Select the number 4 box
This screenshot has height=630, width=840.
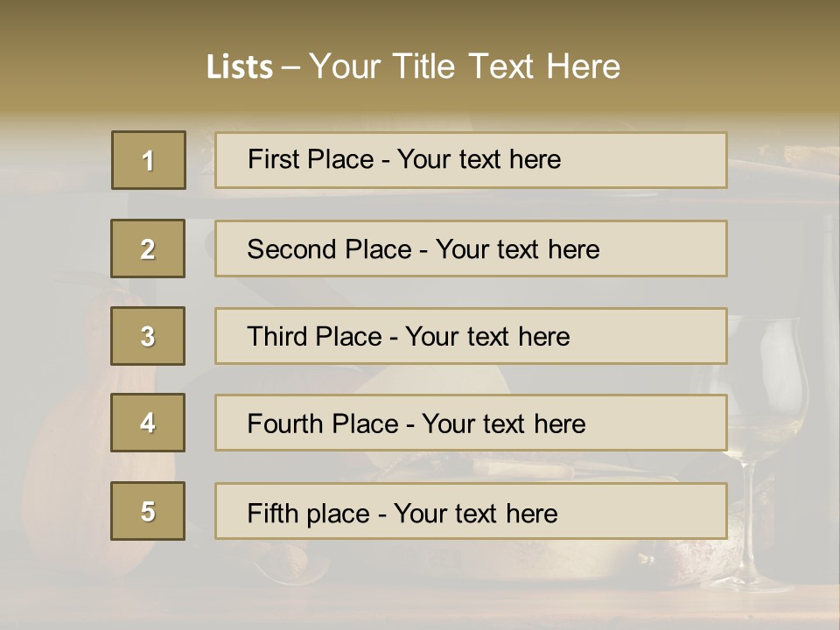point(148,423)
